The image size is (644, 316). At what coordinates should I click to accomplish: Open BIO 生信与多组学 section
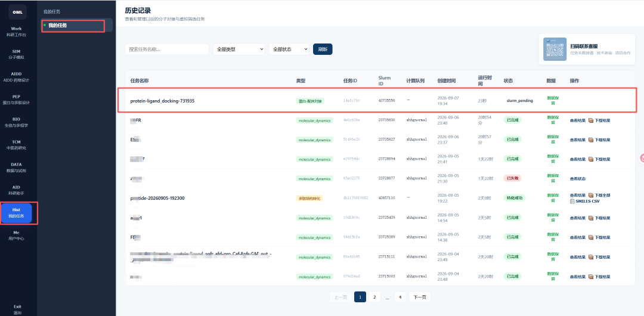(x=17, y=122)
